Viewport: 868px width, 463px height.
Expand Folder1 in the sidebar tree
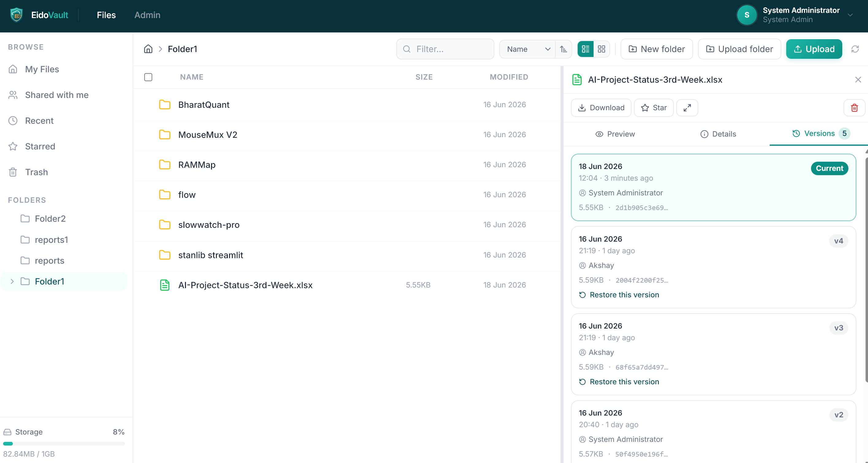pos(12,281)
